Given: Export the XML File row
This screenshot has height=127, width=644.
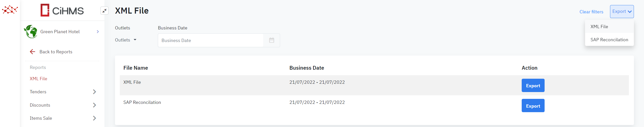Looking at the screenshot, I should pyautogui.click(x=533, y=86).
